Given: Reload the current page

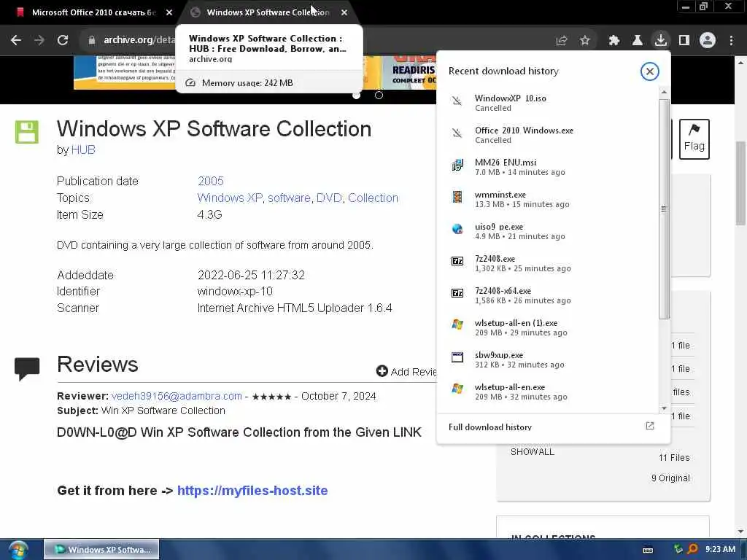Looking at the screenshot, I should pos(63,40).
